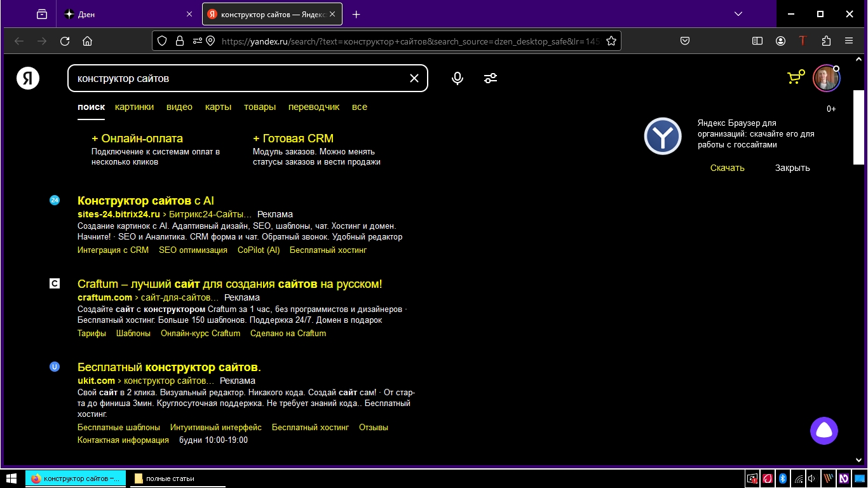Screen dimensions: 868x488
Task: Open полные статьи folder in taskbar
Action: pyautogui.click(x=178, y=478)
